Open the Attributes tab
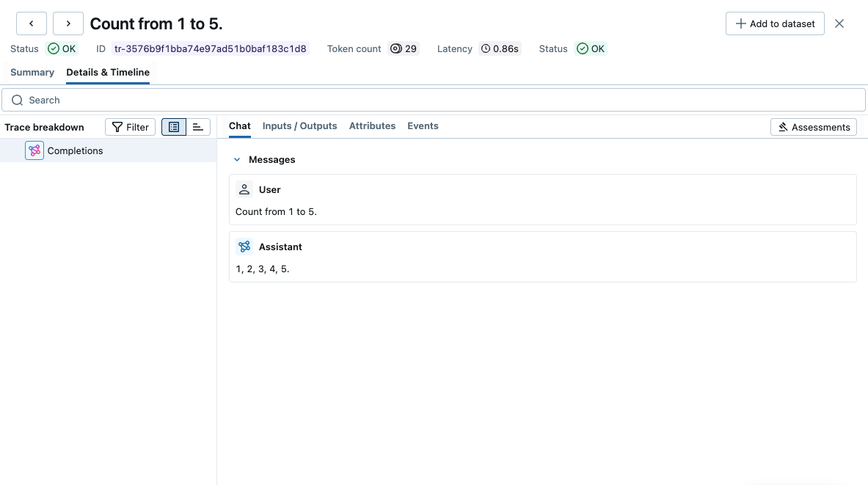 point(372,125)
